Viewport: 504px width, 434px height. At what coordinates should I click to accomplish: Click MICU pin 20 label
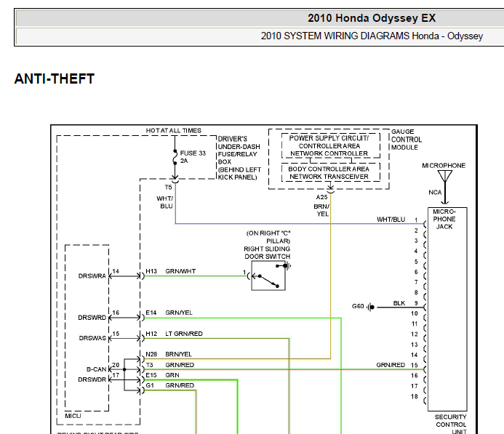pyautogui.click(x=116, y=365)
